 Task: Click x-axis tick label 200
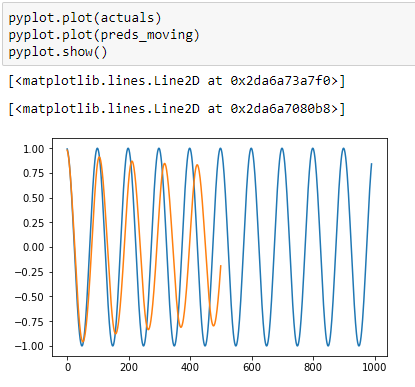point(129,367)
